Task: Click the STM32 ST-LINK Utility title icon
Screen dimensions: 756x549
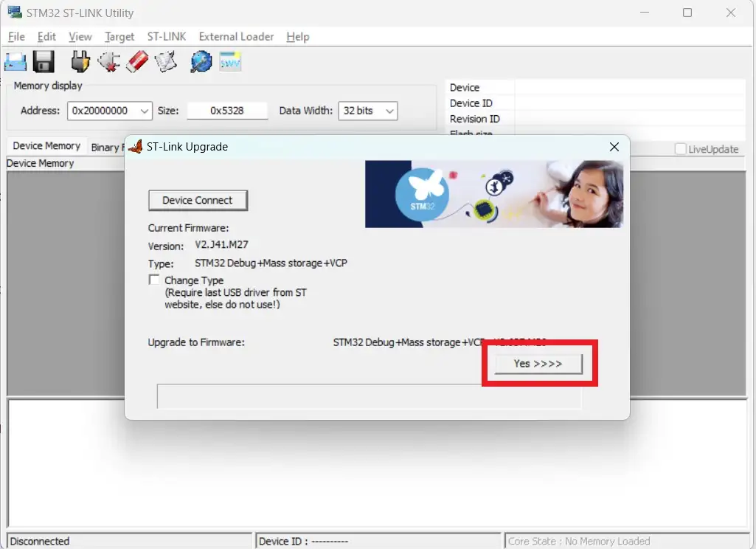Action: click(15, 13)
